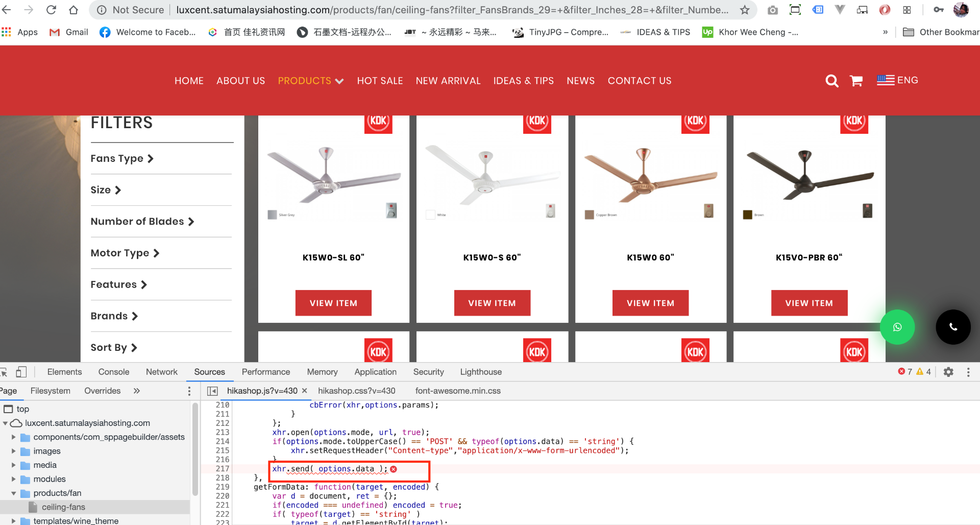Open DevTools more options menu

coord(968,372)
